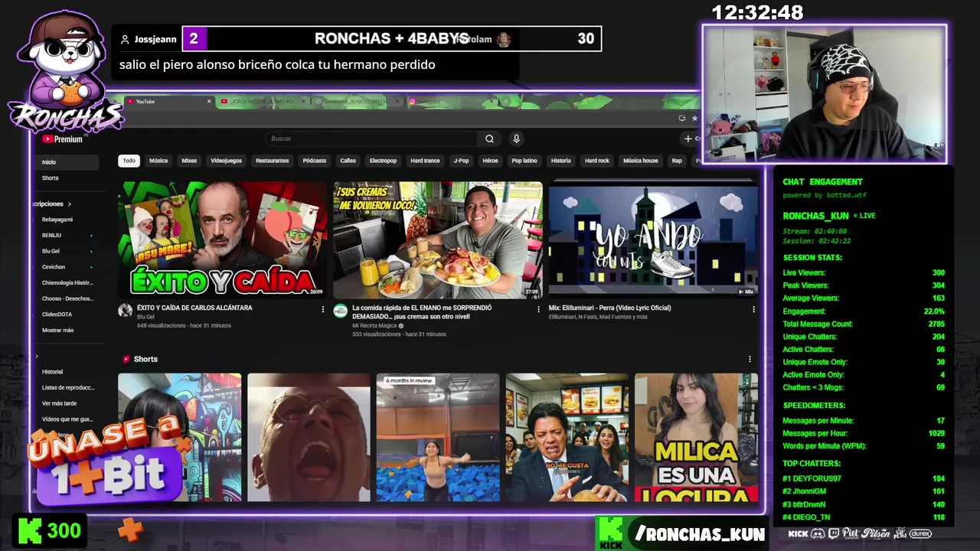Open La comida rápida de El Enano thumbnail
Image resolution: width=980 pixels, height=551 pixels.
tap(438, 240)
